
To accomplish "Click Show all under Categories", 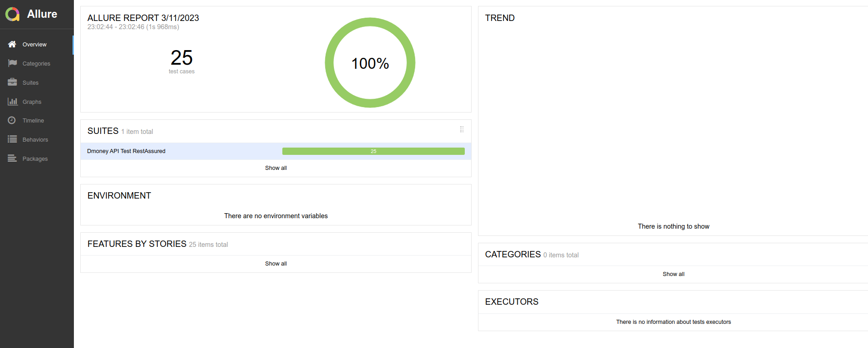I will (674, 274).
